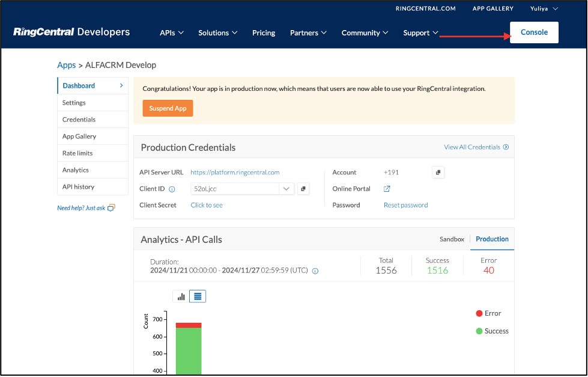Click the chat icon beside Need help
This screenshot has width=588, height=377.
pyautogui.click(x=111, y=207)
